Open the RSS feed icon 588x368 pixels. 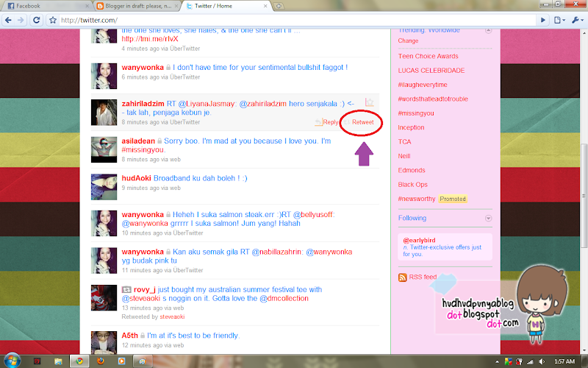point(402,277)
